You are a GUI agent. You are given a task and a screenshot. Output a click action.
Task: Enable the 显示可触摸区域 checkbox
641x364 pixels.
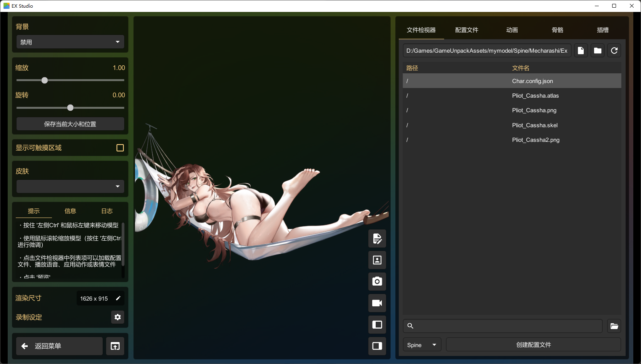click(120, 148)
